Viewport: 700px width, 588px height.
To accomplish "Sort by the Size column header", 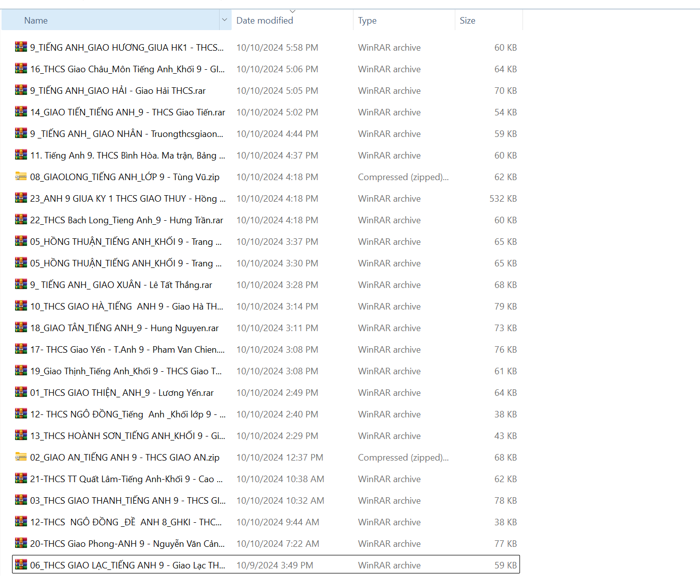I will pyautogui.click(x=467, y=21).
